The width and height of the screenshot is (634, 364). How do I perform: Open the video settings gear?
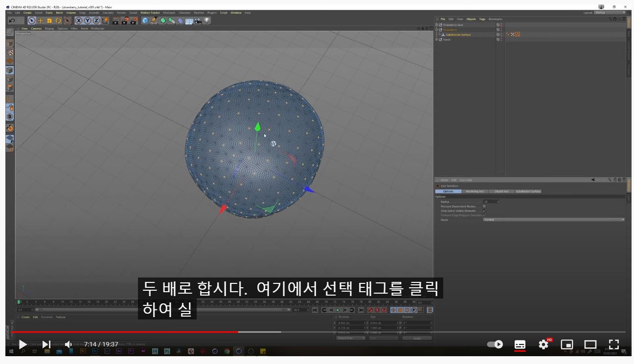tap(543, 344)
